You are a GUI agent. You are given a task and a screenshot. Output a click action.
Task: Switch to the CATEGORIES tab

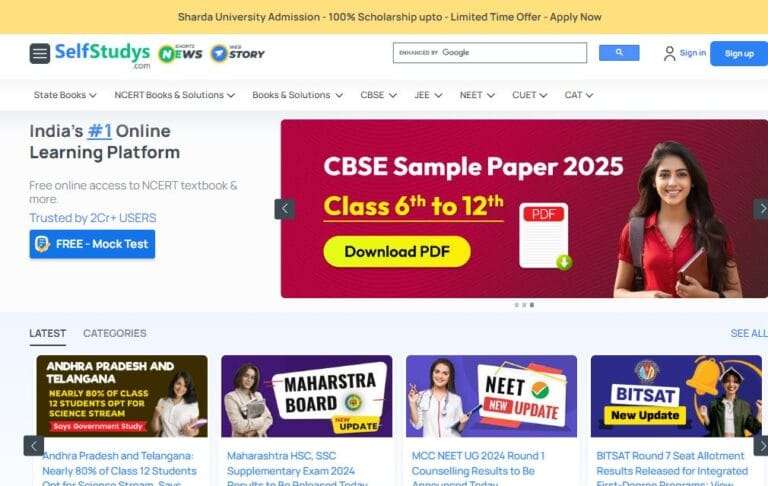(115, 333)
